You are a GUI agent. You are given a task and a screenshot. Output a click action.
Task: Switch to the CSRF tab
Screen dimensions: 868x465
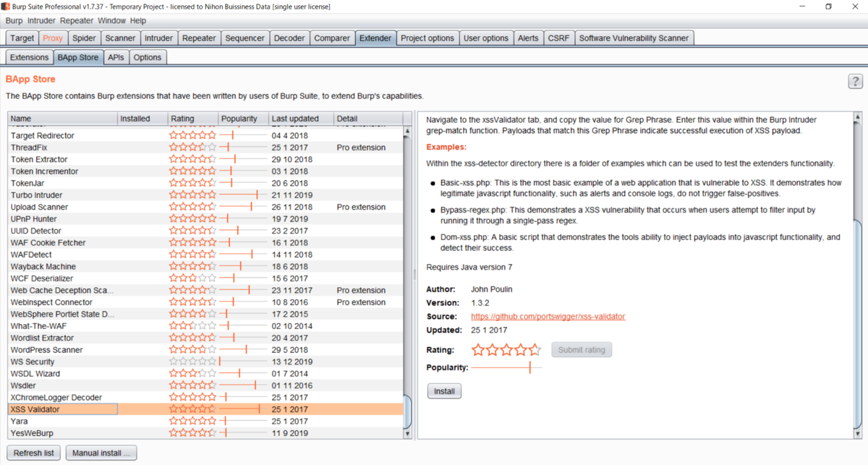[x=558, y=38]
